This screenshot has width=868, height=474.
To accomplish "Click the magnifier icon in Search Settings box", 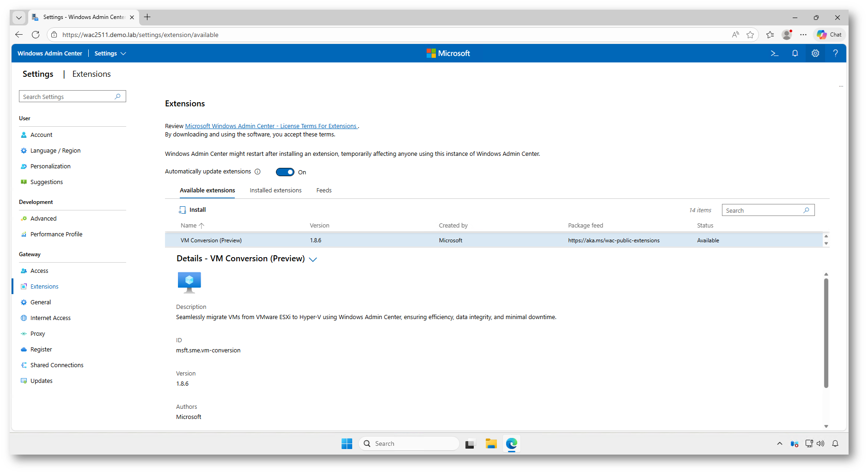I will coord(118,96).
